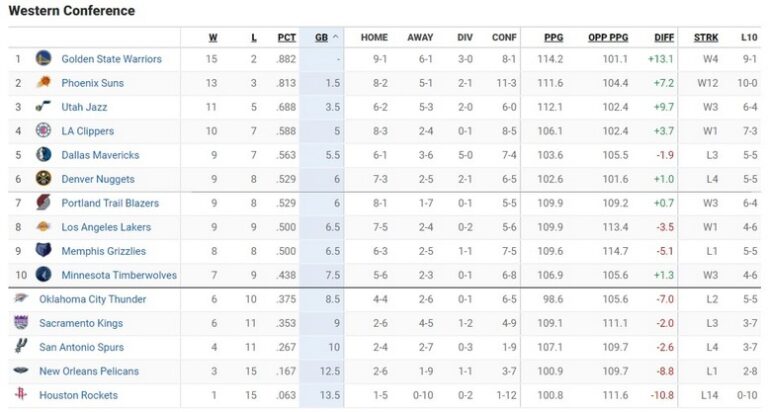Click the Denver Nuggets logo icon
768x412 pixels.
[43, 179]
